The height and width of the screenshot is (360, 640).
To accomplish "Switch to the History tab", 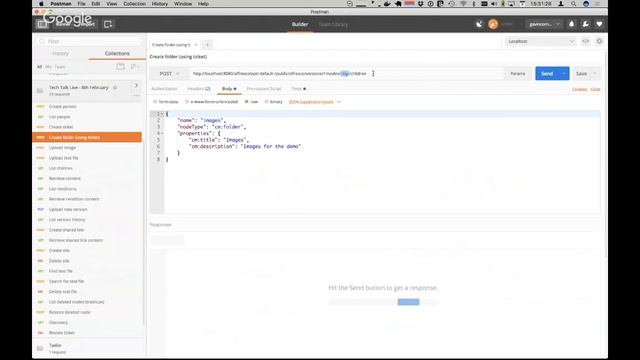I will pos(60,53).
